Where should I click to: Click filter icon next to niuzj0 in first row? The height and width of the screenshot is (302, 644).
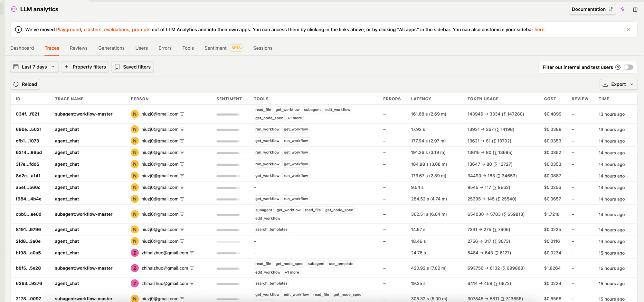click(182, 114)
